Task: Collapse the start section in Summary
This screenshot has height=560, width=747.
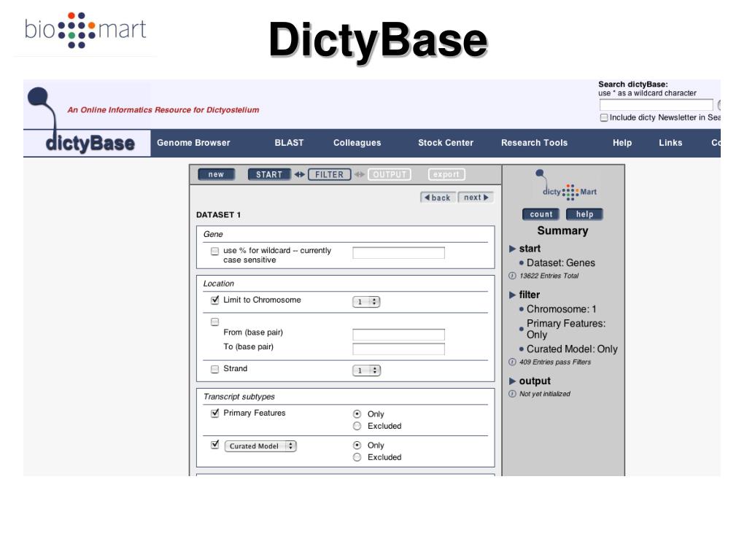Action: tap(513, 249)
